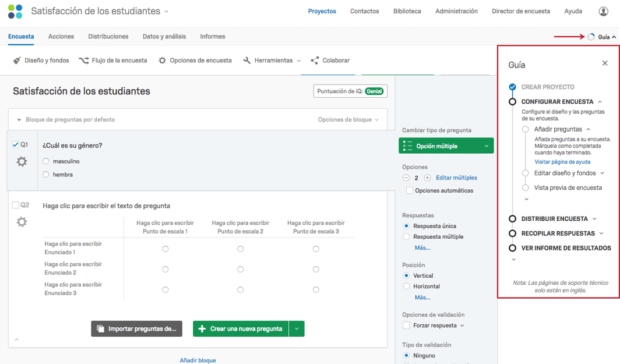
Task: Open Q2 question settings gear
Action: coord(22,222)
